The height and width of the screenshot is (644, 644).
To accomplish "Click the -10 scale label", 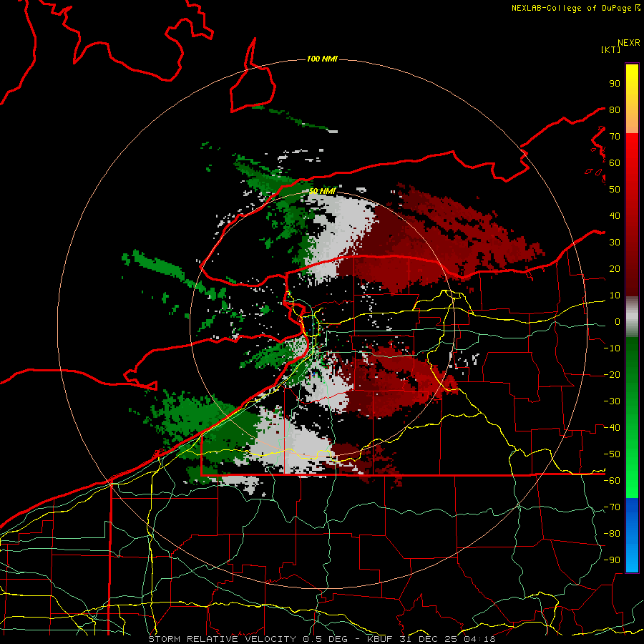I will [612, 348].
